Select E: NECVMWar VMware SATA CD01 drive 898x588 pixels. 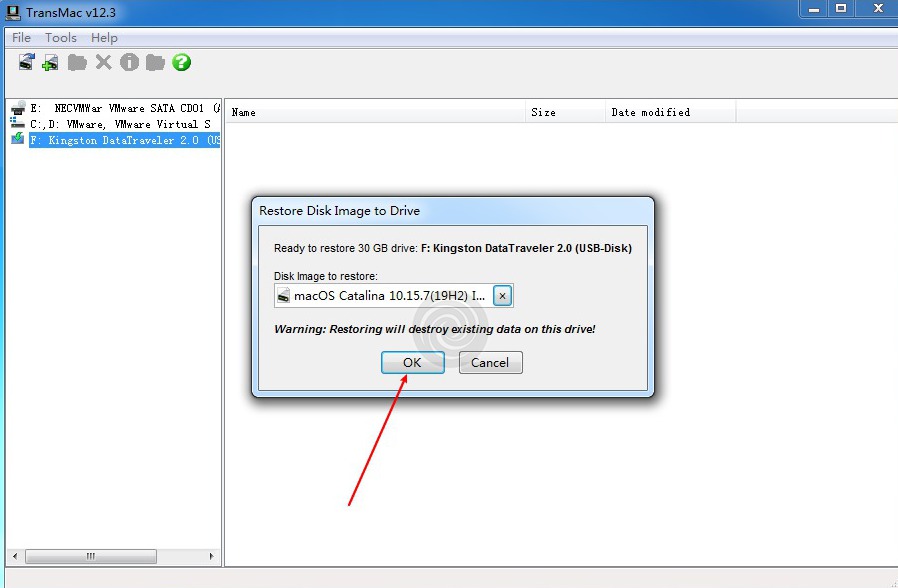pyautogui.click(x=125, y=108)
